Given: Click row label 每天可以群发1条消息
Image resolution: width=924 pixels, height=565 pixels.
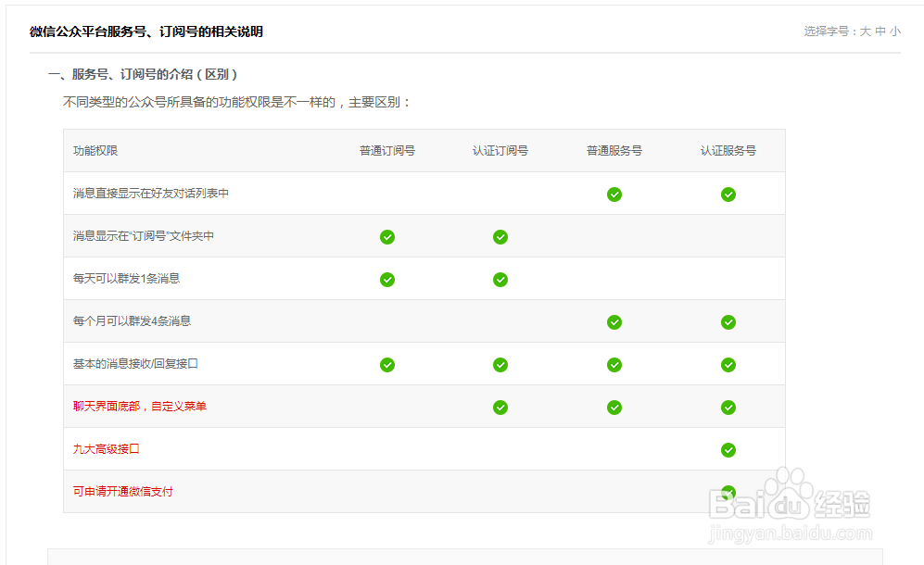Looking at the screenshot, I should coord(126,278).
